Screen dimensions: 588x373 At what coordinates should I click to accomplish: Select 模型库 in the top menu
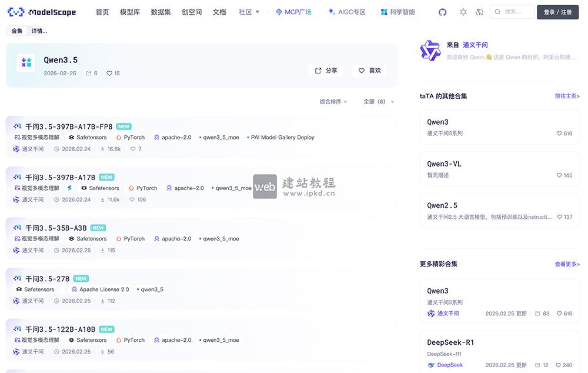129,11
